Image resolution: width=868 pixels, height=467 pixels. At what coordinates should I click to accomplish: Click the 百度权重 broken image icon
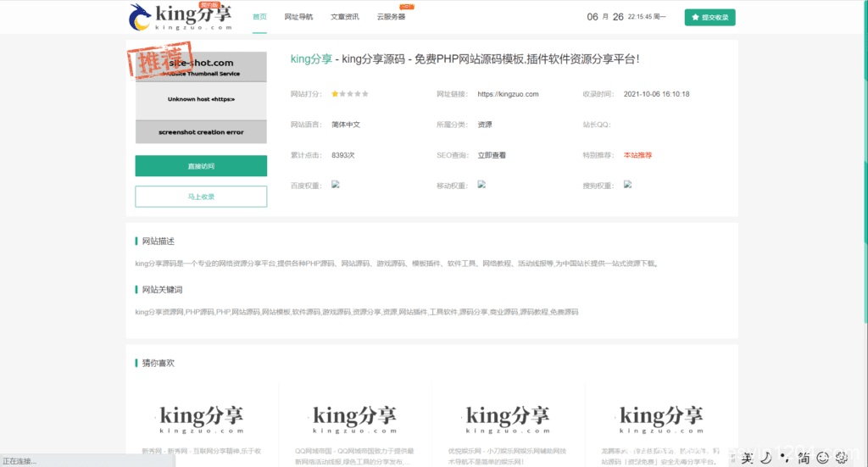336,185
